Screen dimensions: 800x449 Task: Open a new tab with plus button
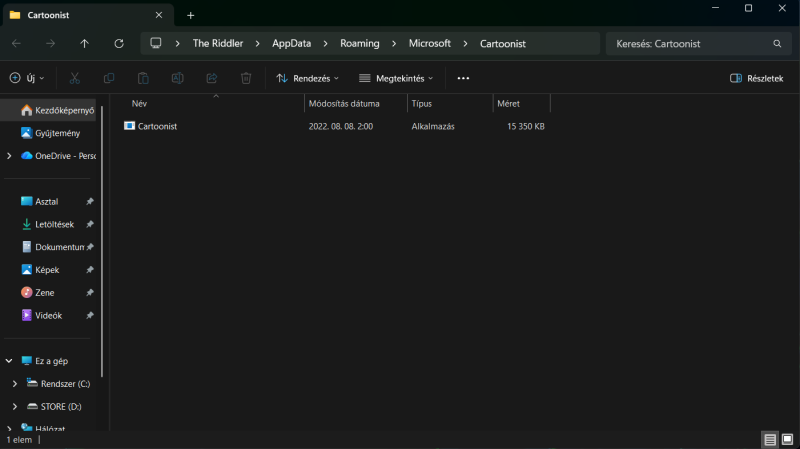coord(190,15)
